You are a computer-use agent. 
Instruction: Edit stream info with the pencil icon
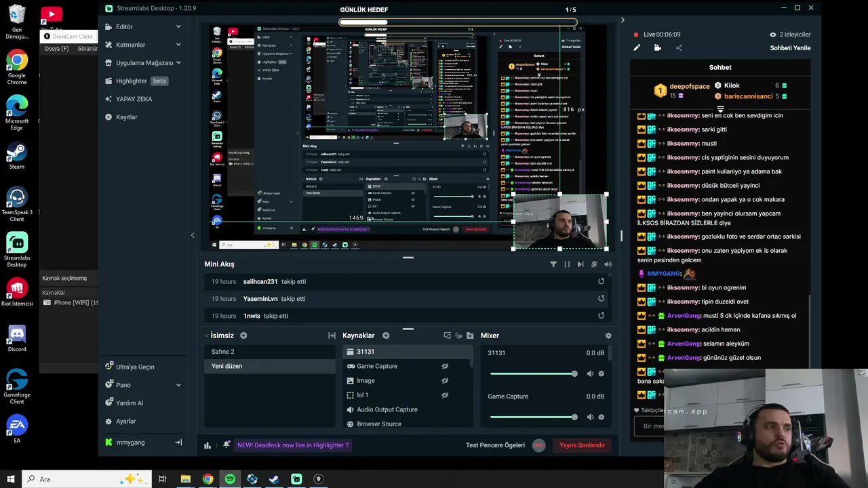click(637, 48)
